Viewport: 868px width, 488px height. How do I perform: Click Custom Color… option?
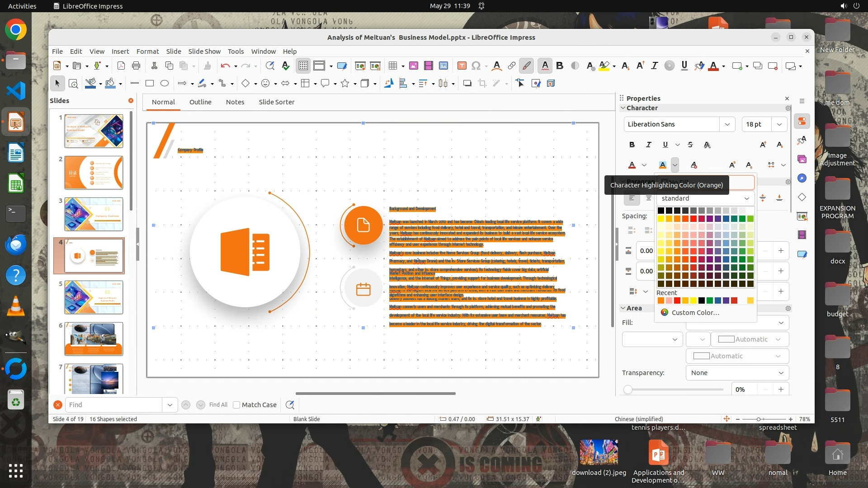pyautogui.click(x=695, y=313)
